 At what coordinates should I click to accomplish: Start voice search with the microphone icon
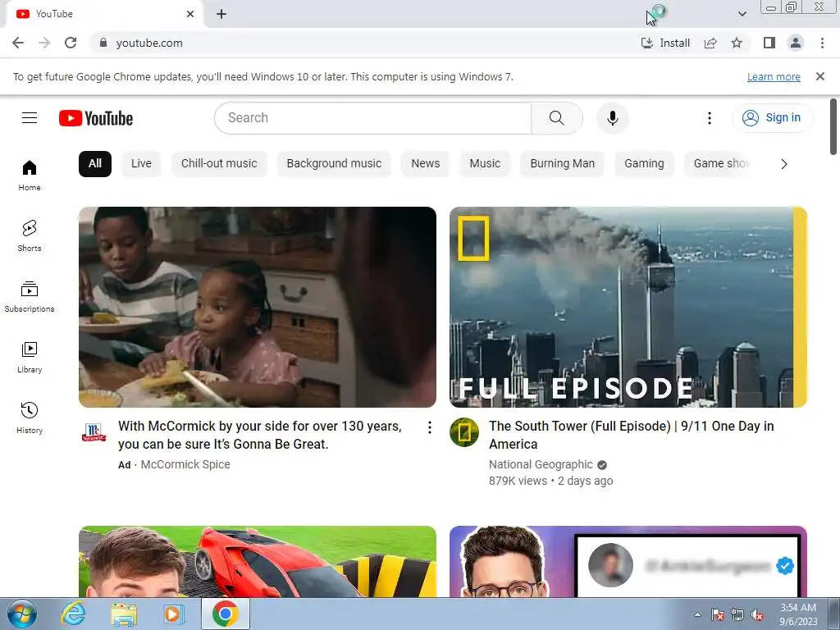(x=612, y=118)
